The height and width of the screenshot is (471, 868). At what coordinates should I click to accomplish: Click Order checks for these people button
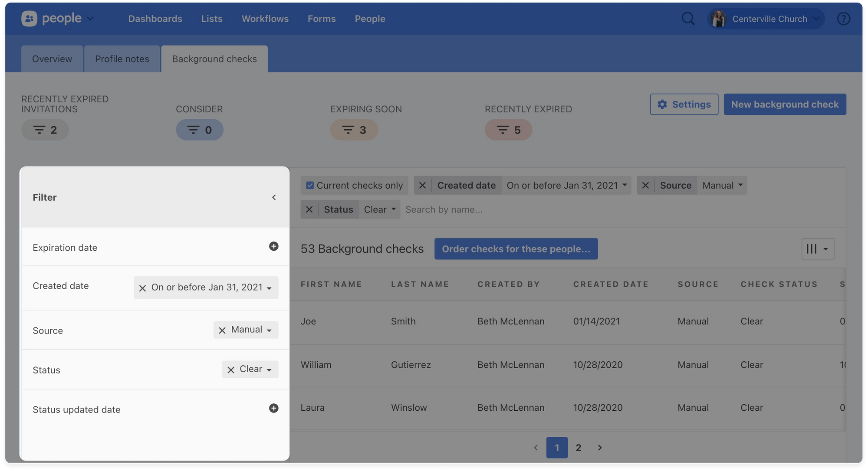tap(516, 249)
